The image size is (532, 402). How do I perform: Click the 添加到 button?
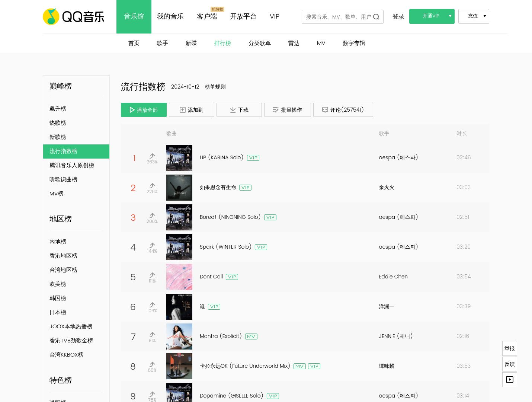192,110
